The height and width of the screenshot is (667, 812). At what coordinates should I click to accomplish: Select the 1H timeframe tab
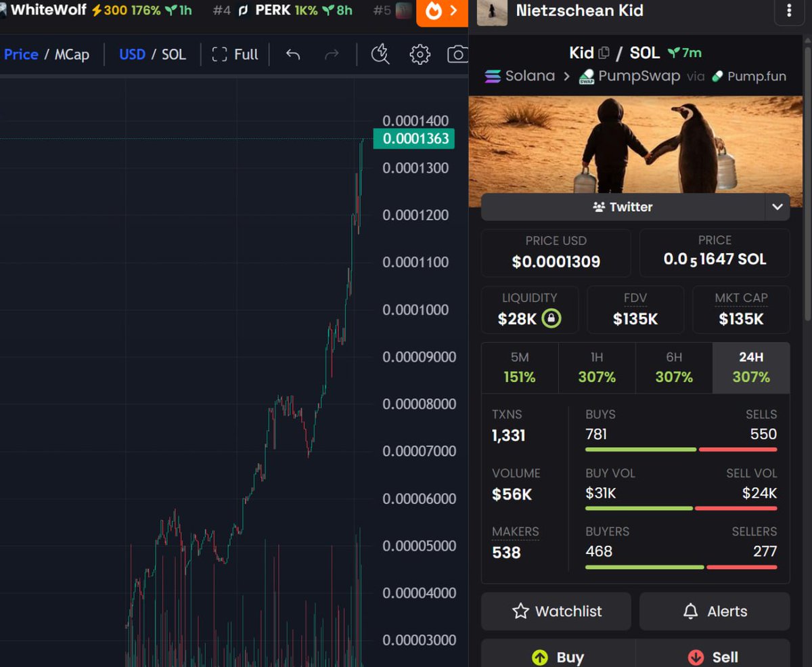click(x=597, y=368)
